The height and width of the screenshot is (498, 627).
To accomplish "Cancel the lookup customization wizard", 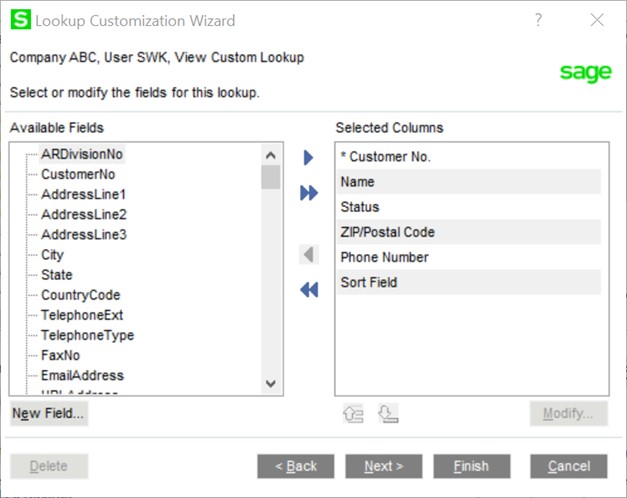I will [x=569, y=466].
